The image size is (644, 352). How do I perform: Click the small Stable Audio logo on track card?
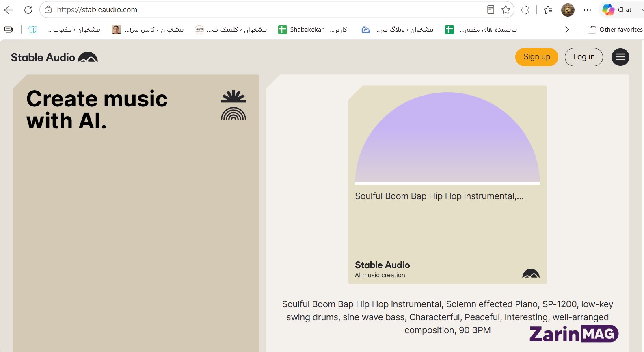[531, 274]
